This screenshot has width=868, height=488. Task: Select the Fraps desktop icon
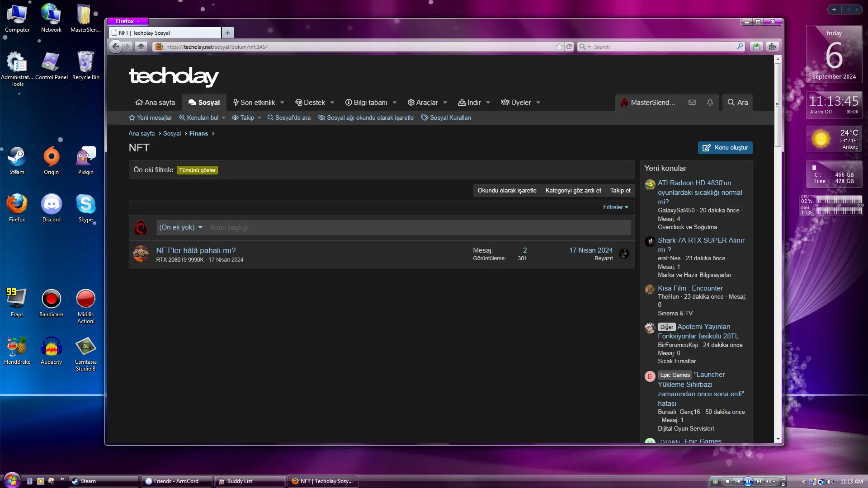17,303
